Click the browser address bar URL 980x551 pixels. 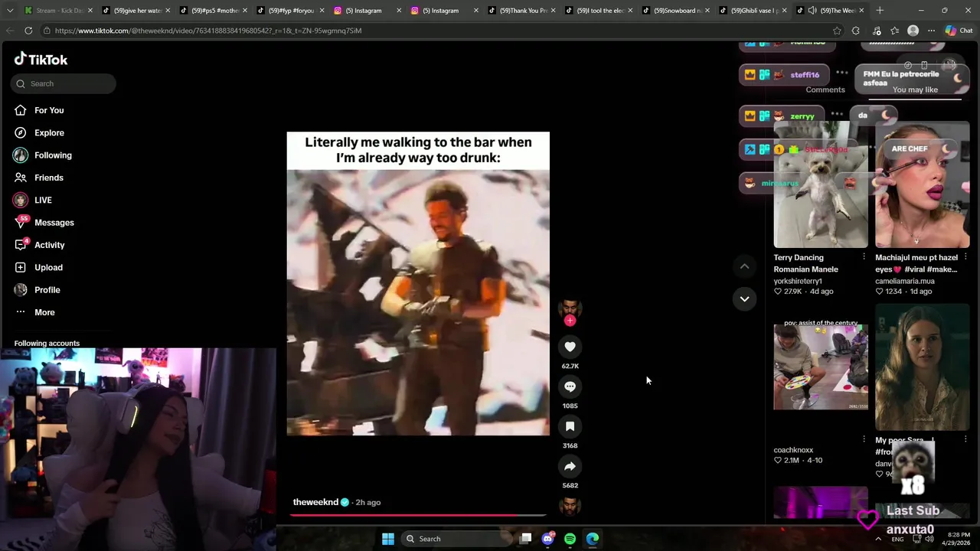(208, 31)
